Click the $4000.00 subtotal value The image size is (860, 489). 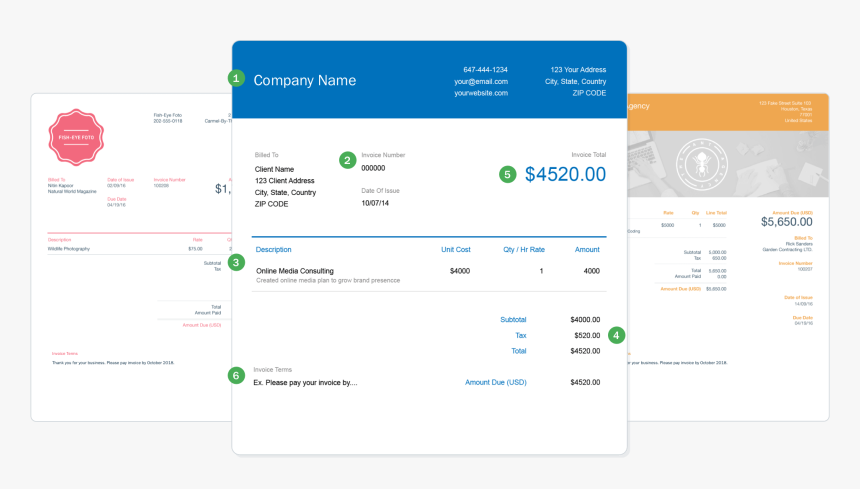pos(585,320)
